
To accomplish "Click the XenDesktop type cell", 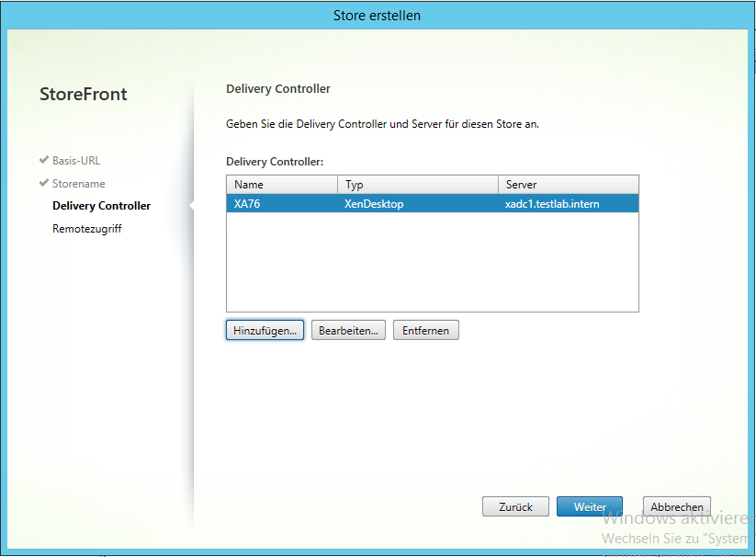I will 374,203.
